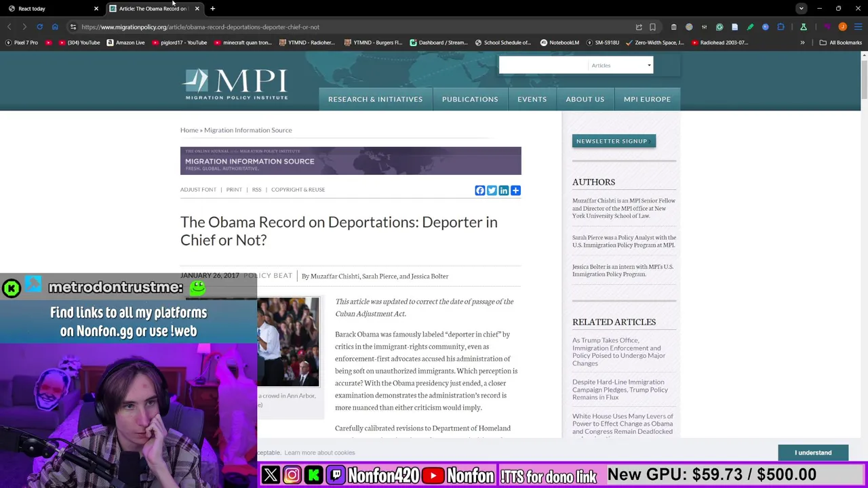The image size is (868, 488).
Task: Click the green flask extension icon
Action: [x=804, y=27]
